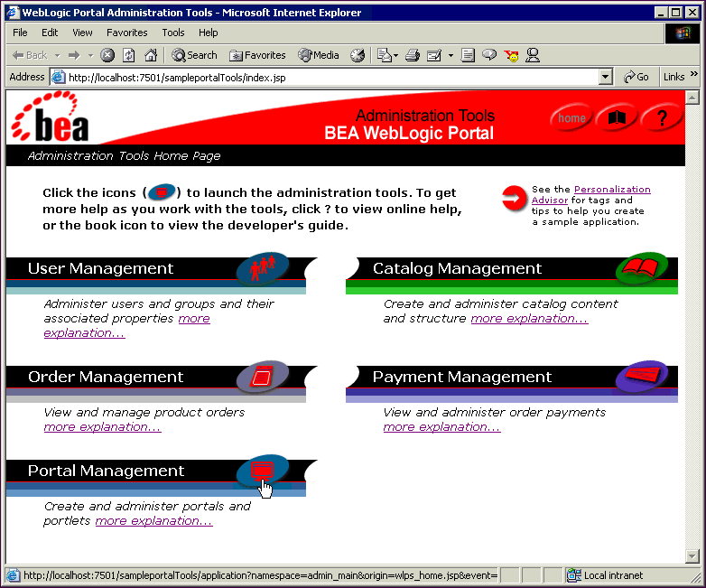This screenshot has width=706, height=588.
Task: Launch the Payment Management card icon
Action: pyautogui.click(x=642, y=377)
